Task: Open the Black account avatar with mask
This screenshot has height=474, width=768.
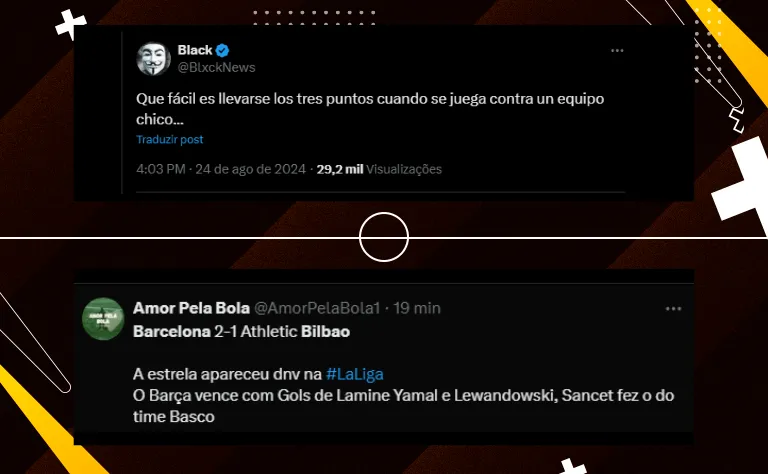Action: point(153,59)
